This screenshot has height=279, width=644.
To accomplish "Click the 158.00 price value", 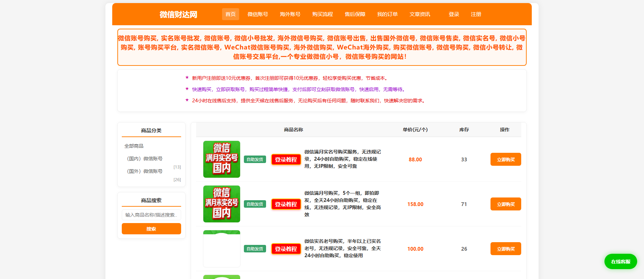I will point(415,204).
